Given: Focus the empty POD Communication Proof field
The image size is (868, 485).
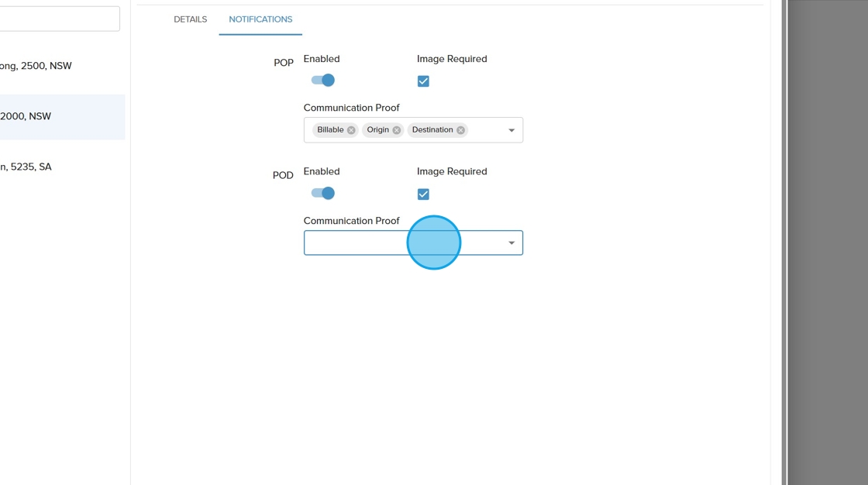Looking at the screenshot, I should pos(356,243).
